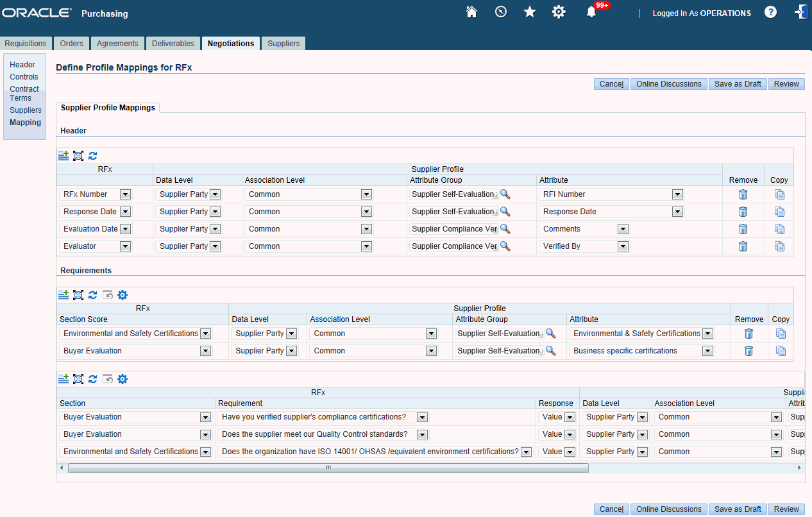Remove the RFx Number mapping row

tap(743, 194)
